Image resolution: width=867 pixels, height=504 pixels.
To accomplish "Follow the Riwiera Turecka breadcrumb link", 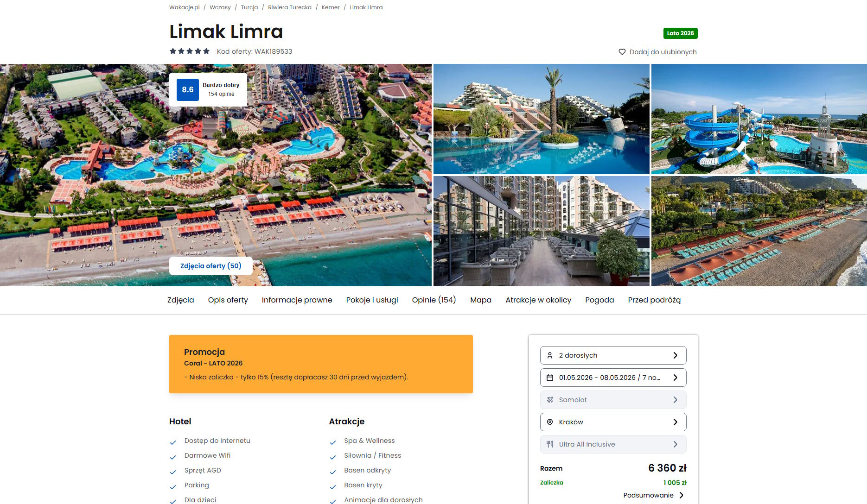I will pos(290,7).
